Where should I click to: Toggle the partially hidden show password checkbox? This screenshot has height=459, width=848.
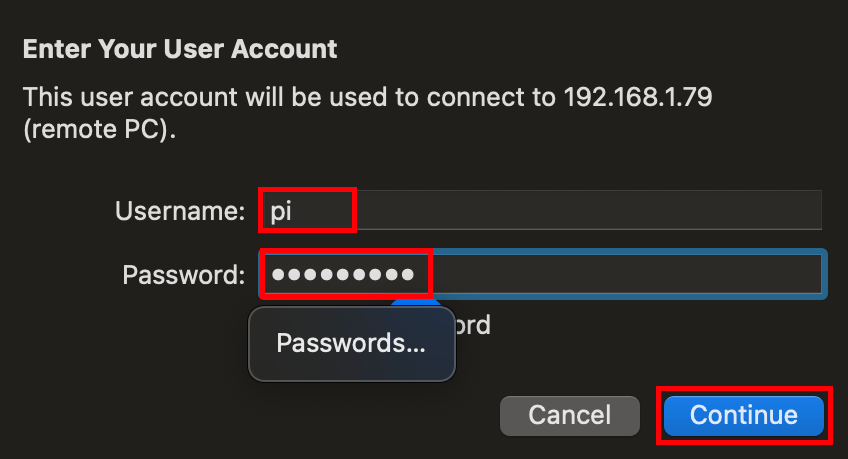point(415,304)
